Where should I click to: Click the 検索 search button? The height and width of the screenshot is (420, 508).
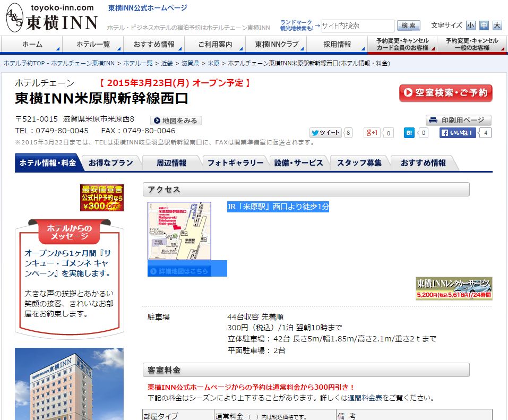coord(409,25)
